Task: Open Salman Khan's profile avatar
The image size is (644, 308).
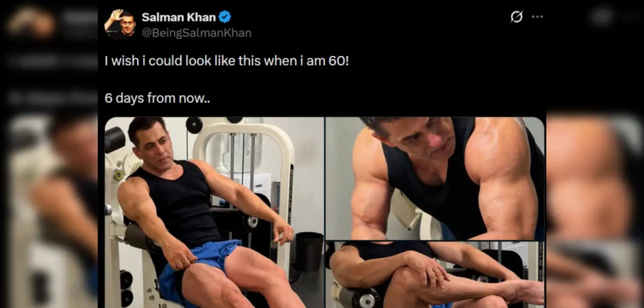Action: click(x=119, y=24)
